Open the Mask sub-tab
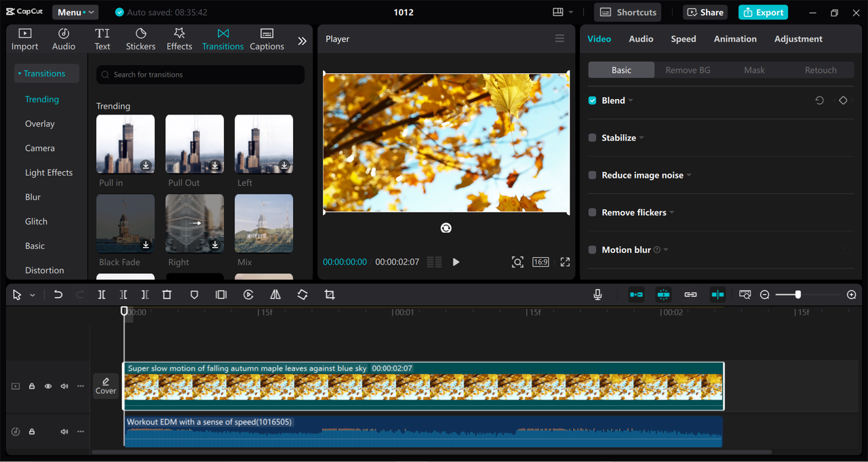Image resolution: width=868 pixels, height=462 pixels. click(x=754, y=70)
